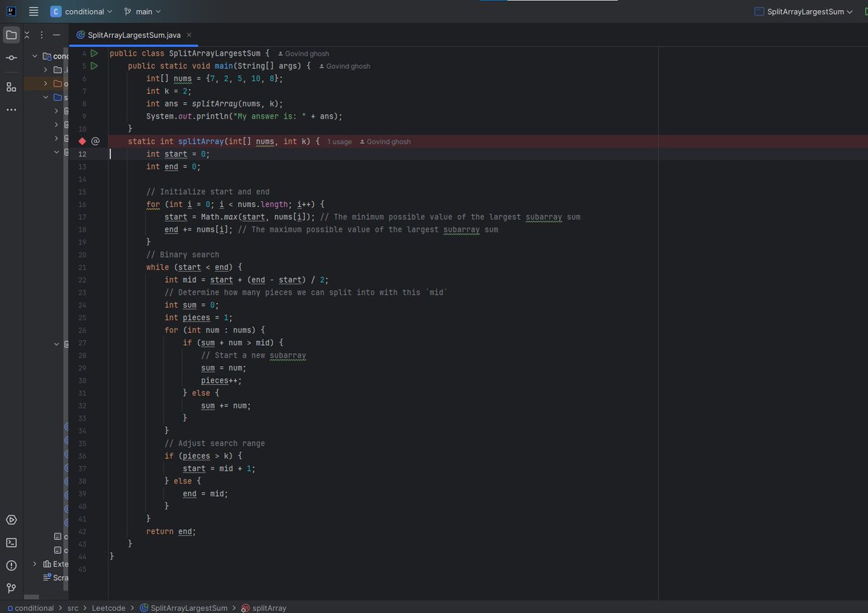Click line number 22 in gutter

[82, 280]
